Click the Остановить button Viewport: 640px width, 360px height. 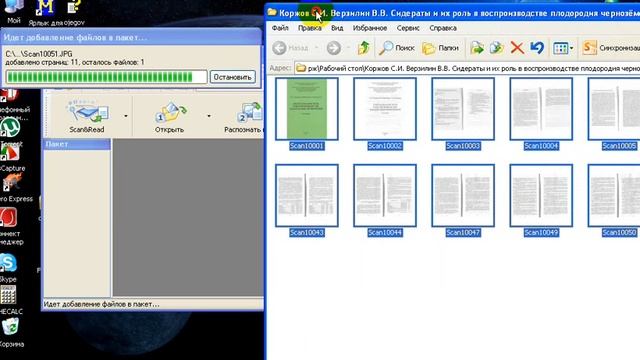[233, 77]
